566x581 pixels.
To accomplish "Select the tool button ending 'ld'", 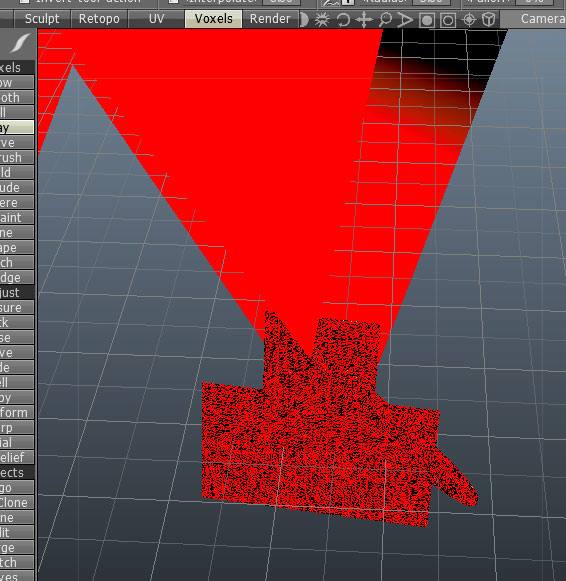I will pyautogui.click(x=17, y=172).
